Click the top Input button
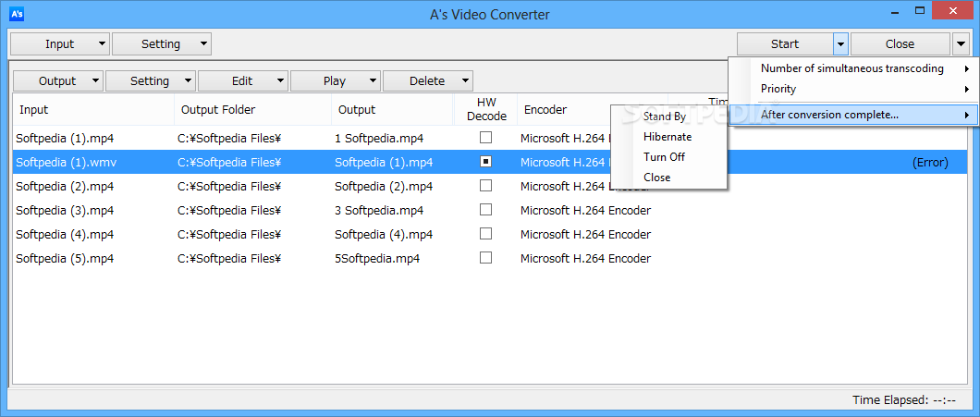This screenshot has width=980, height=417. point(60,43)
